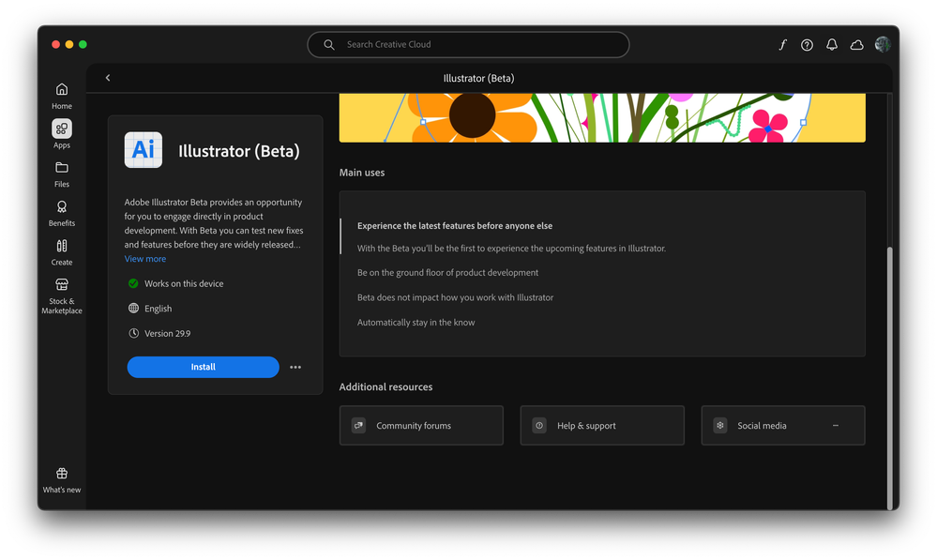Viewport: 937px width, 560px height.
Task: Open the help question mark icon
Action: click(807, 45)
